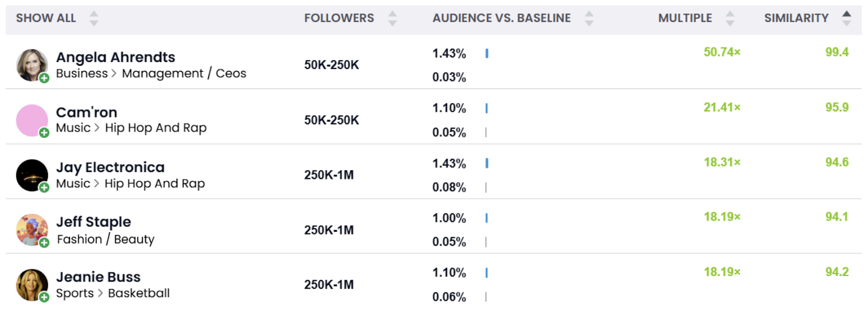Sort by Followers column arrows
Viewport: 868px width, 325px height.
pyautogui.click(x=392, y=18)
